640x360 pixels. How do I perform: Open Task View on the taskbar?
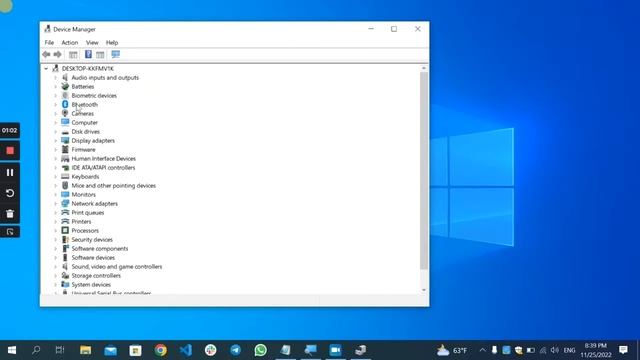tap(60, 350)
